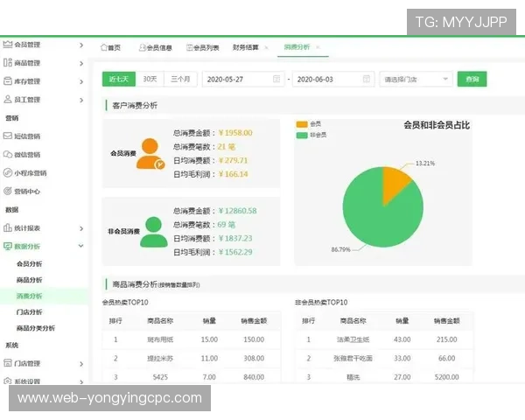Click the end date field 2020-06-03
The width and height of the screenshot is (525, 420).
[x=333, y=79]
